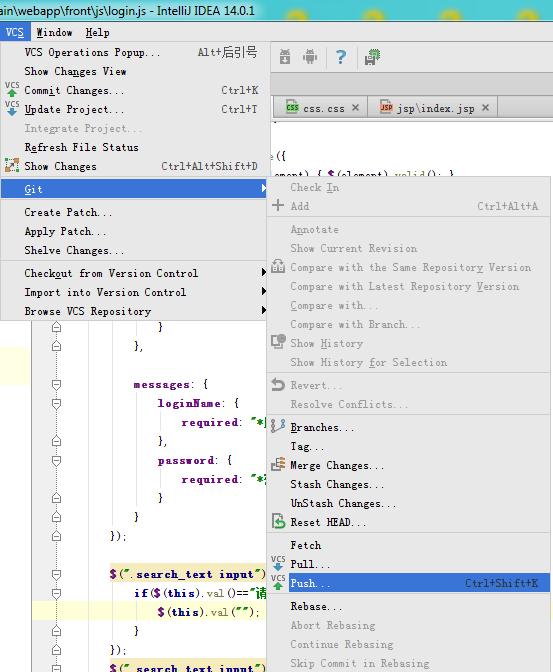Select UnStash Changes option
Screen dimensions: 553x672
[409, 503]
